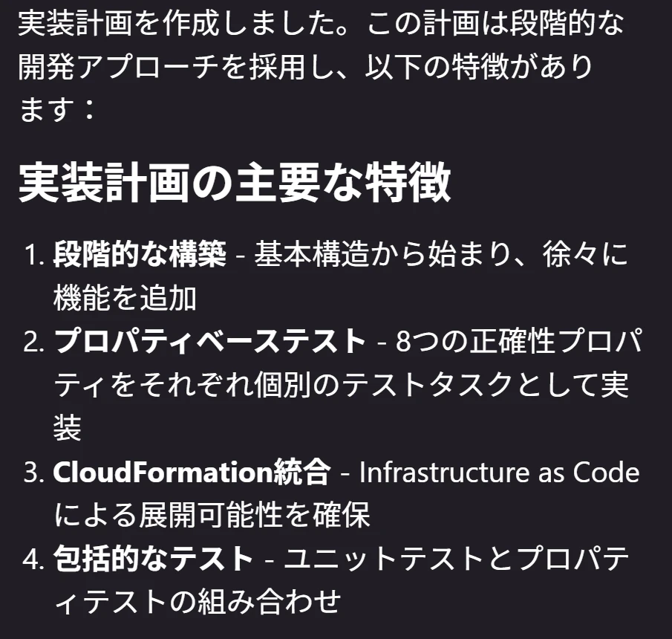
Task: Click the bold text CloudFormation統合
Action: click(192, 472)
